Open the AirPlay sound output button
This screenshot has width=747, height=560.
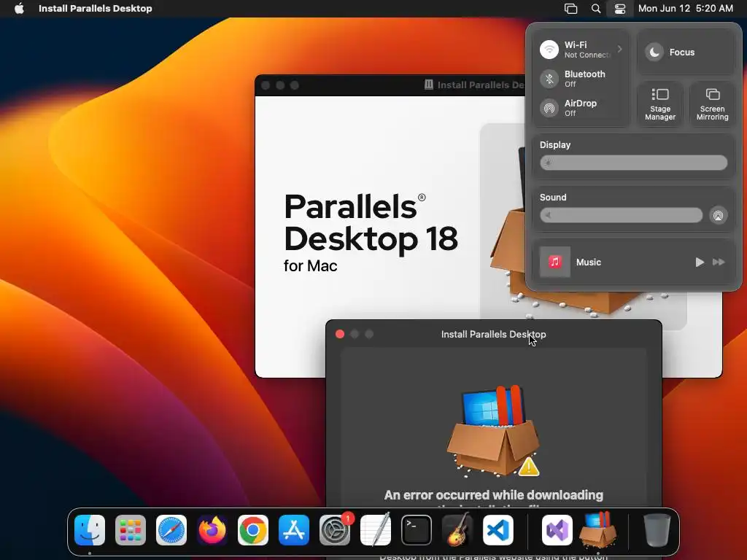coord(719,215)
